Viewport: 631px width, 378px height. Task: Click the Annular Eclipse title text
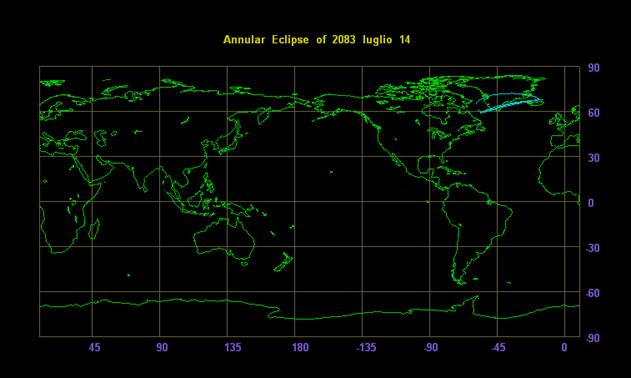coord(317,40)
